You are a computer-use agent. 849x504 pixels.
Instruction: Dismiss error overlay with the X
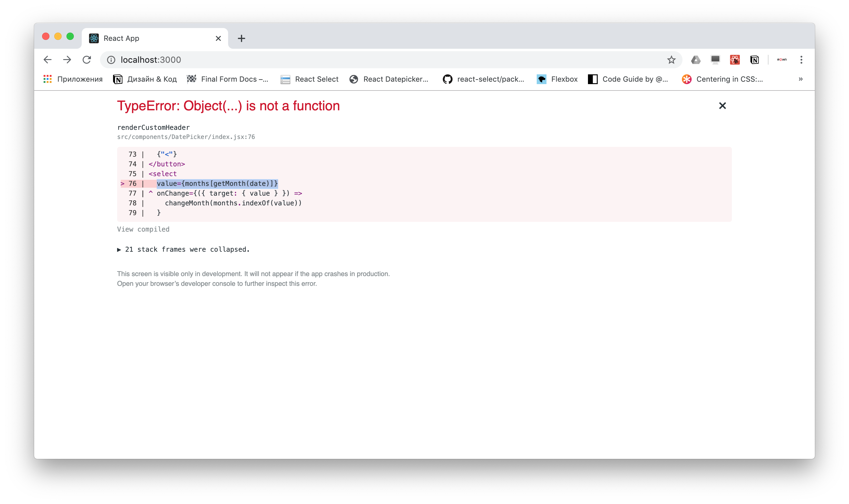[722, 106]
